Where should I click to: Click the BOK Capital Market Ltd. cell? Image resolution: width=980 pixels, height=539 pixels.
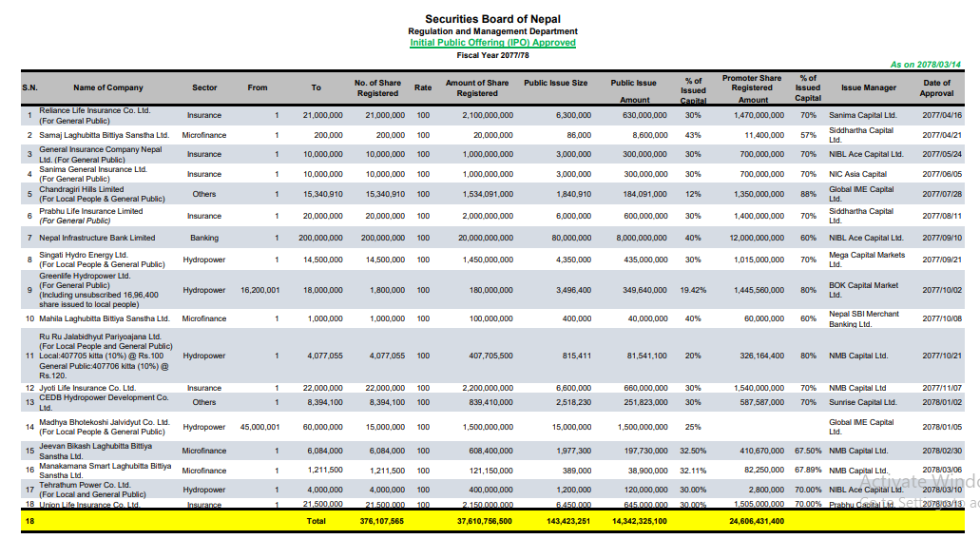pyautogui.click(x=863, y=290)
